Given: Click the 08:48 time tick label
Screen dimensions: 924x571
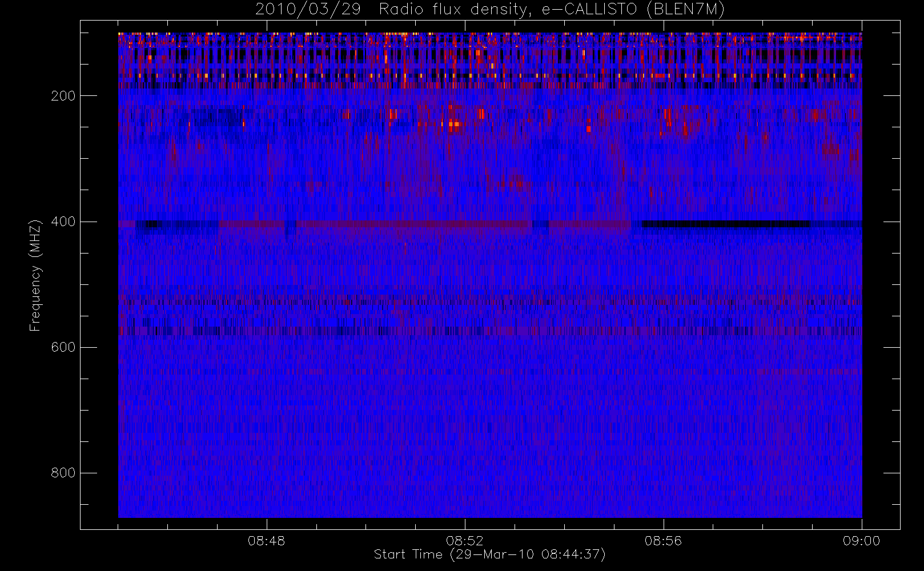Looking at the screenshot, I should coord(266,541).
